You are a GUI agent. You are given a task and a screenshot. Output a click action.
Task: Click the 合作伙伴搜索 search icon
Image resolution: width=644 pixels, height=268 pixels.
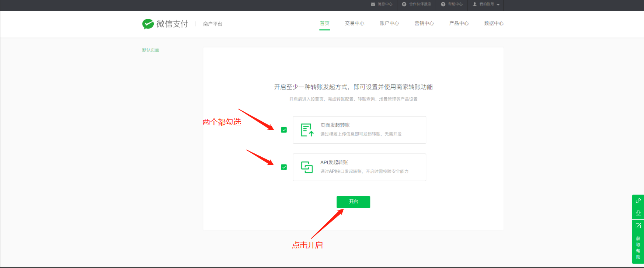click(x=404, y=4)
